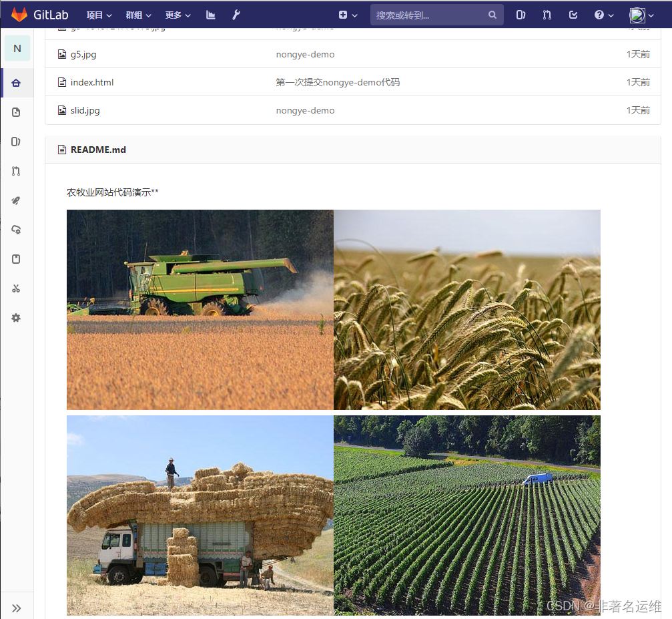Open the CI/CD rocket sidebar icon
672x619 pixels.
pos(16,200)
